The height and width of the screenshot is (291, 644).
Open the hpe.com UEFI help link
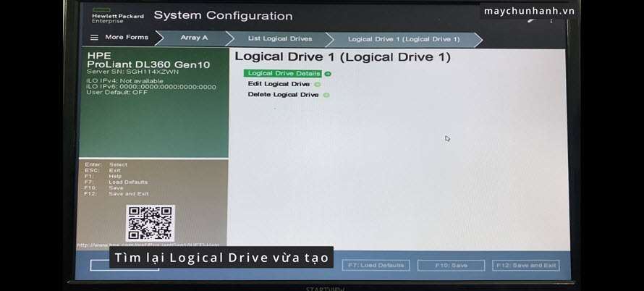148,245
